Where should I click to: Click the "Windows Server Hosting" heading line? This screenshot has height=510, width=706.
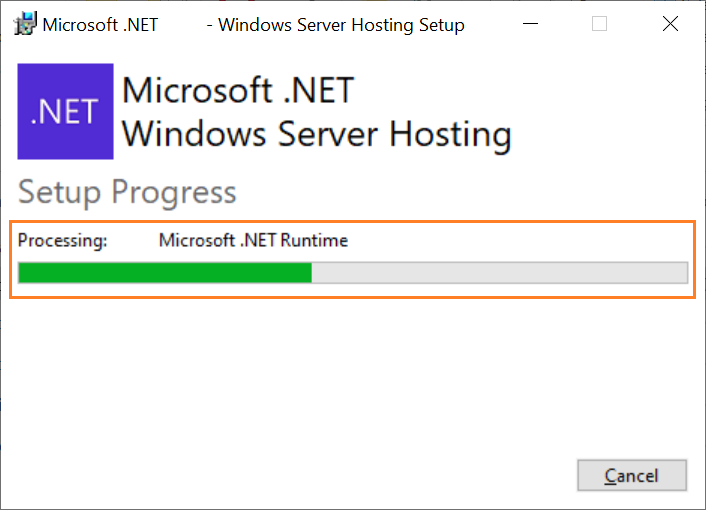point(317,135)
